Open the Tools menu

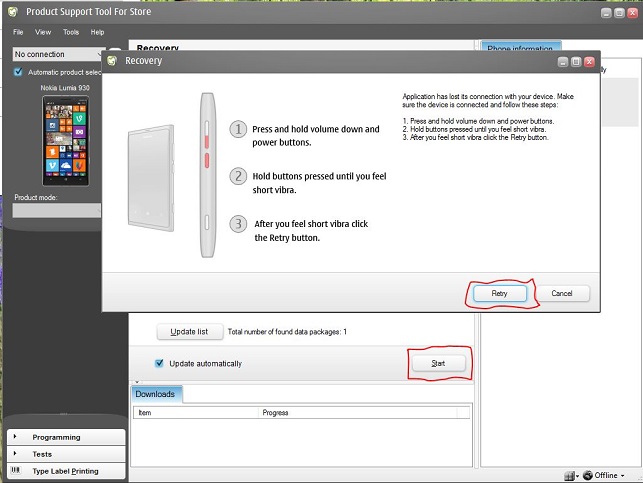[71, 32]
